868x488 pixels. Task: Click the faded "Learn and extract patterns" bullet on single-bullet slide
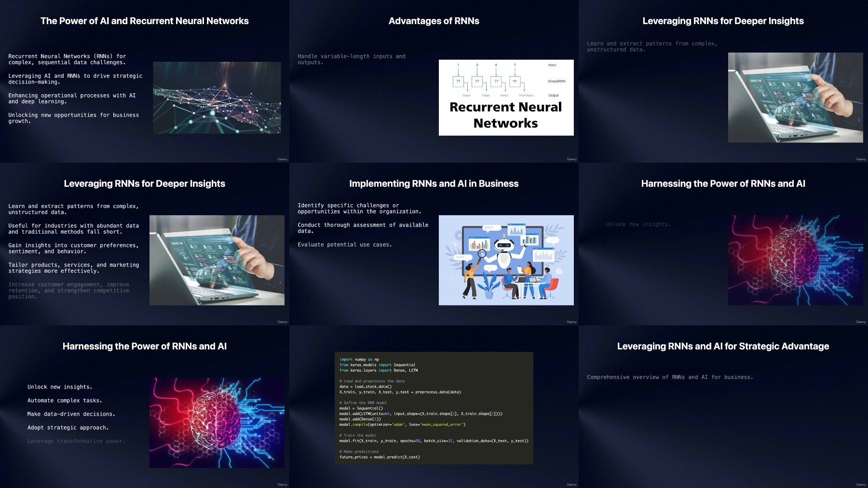[652, 46]
